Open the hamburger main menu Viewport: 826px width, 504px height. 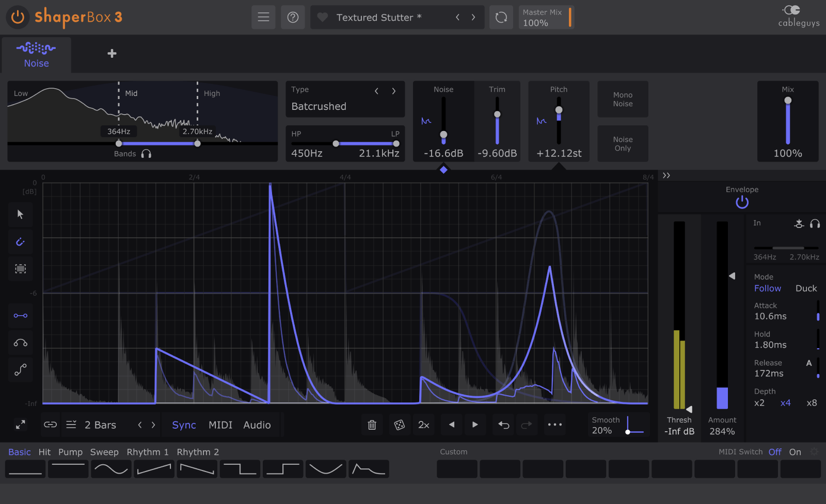point(263,17)
